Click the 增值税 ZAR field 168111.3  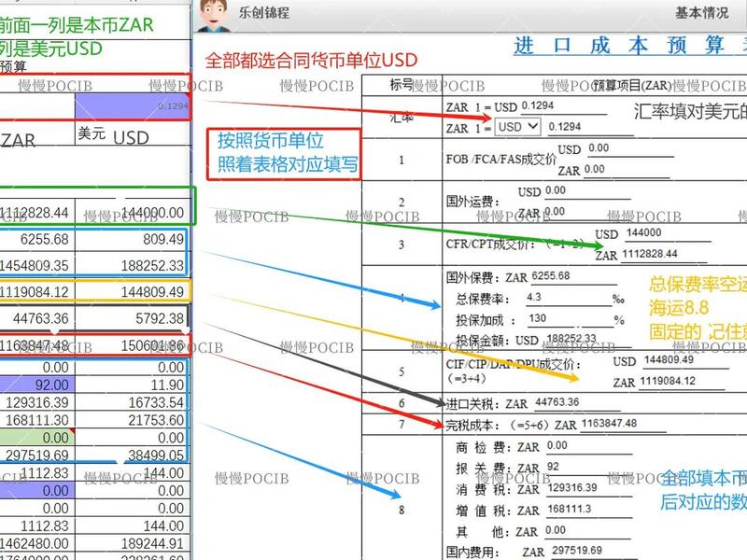(x=589, y=510)
